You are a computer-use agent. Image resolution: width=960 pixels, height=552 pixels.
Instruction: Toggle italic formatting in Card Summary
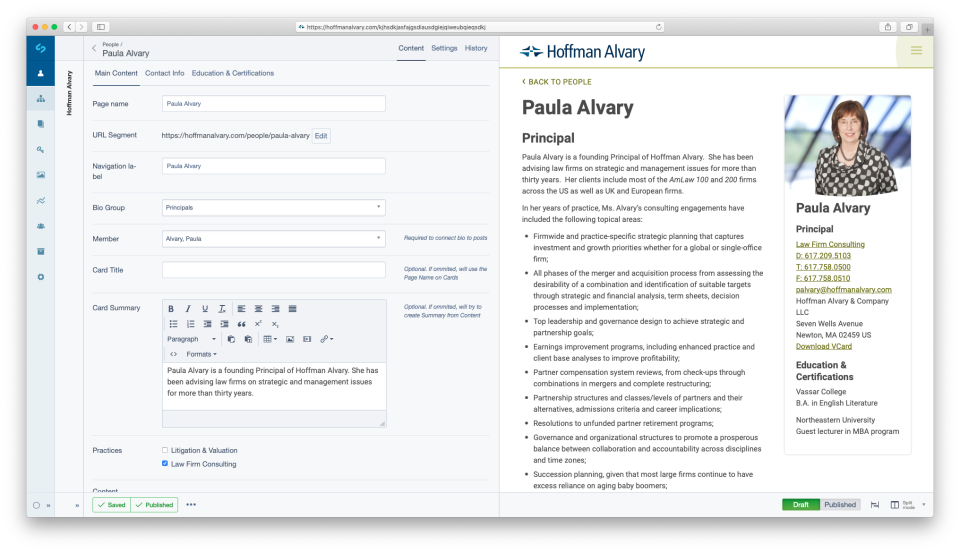point(188,309)
